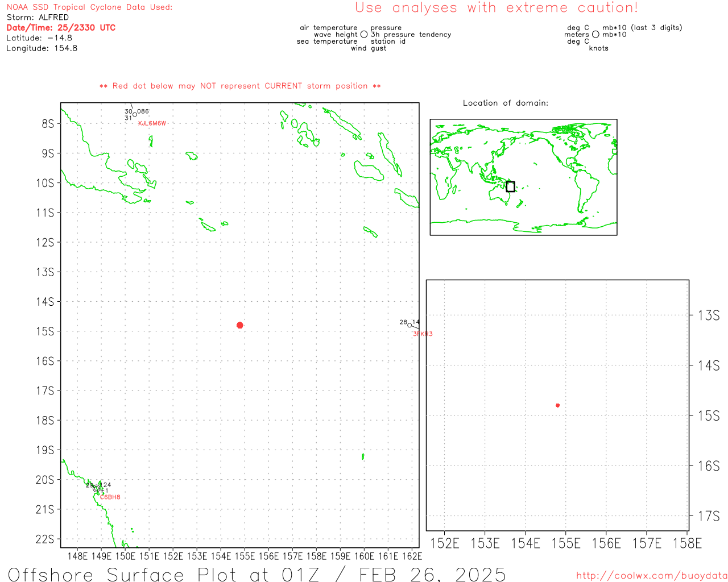Screen dimensions: 728x582
Task: Click the 12S latitude label on main map
Action: click(45, 243)
